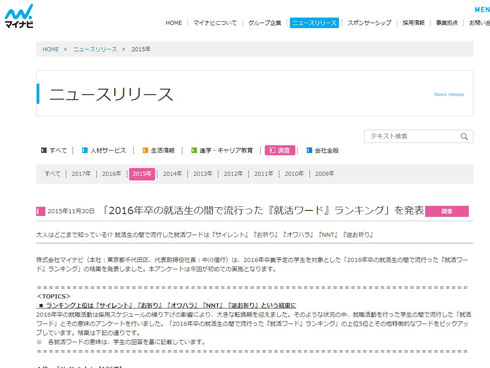490x368 pixels.
Task: Click HOME in the breadcrumb
Action: click(x=51, y=49)
